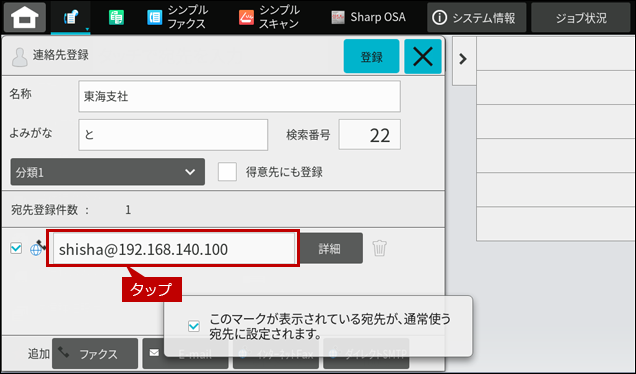Add a ダイレクトSMTP destination

(x=366, y=354)
